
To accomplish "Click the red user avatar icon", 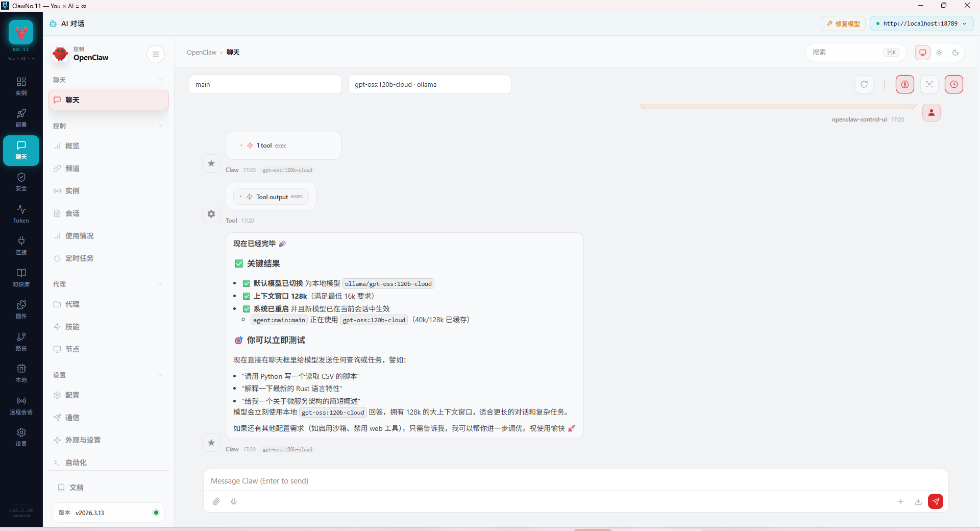I will click(932, 113).
